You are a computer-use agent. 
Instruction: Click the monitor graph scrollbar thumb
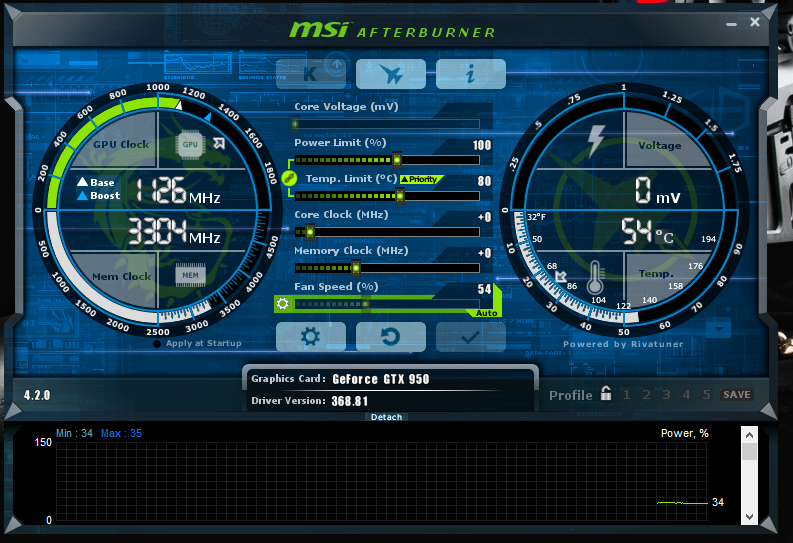pos(750,451)
